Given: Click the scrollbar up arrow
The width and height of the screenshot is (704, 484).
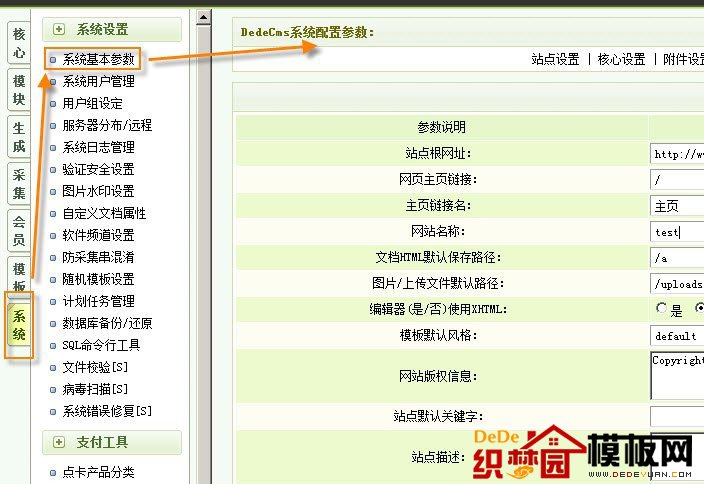Looking at the screenshot, I should pyautogui.click(x=203, y=18).
